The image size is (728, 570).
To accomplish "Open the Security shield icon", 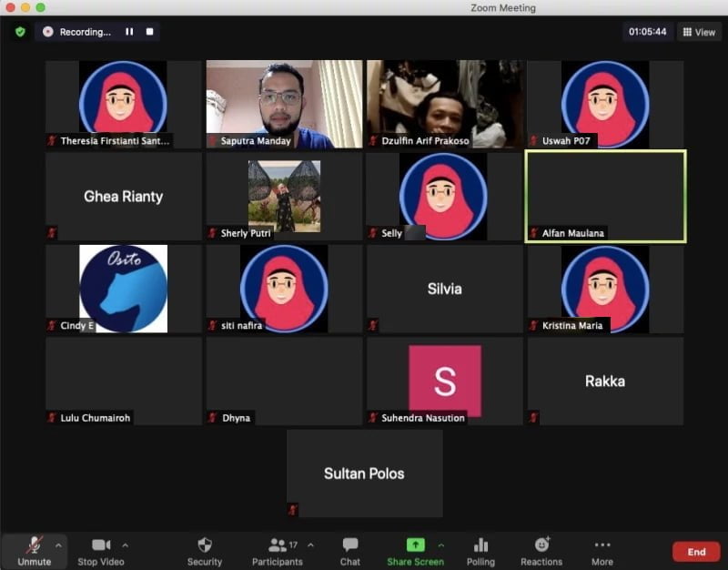I will click(x=205, y=545).
